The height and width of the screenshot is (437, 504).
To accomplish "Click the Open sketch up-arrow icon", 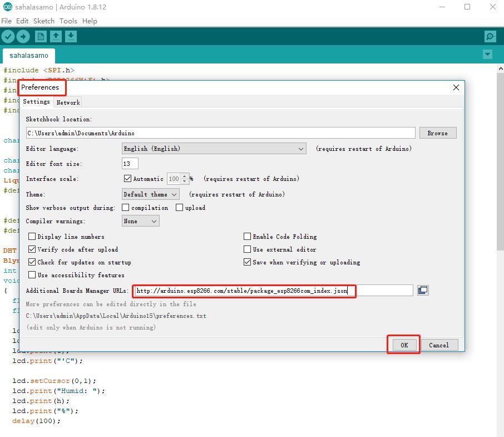I will 56,36.
